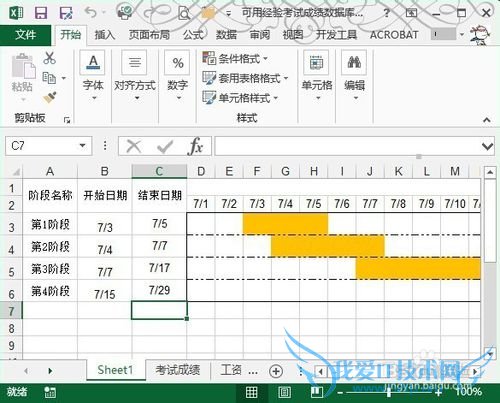Switch to Page Layout view

(x=284, y=392)
